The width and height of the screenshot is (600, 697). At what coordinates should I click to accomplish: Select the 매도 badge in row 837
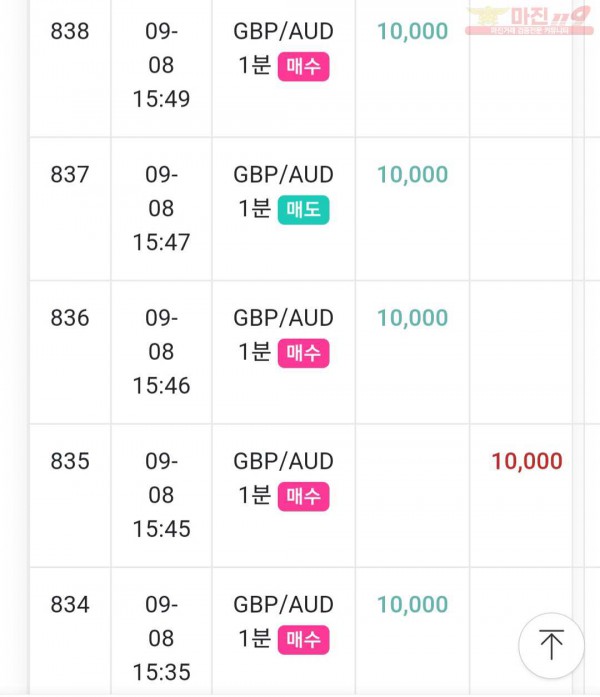304,210
